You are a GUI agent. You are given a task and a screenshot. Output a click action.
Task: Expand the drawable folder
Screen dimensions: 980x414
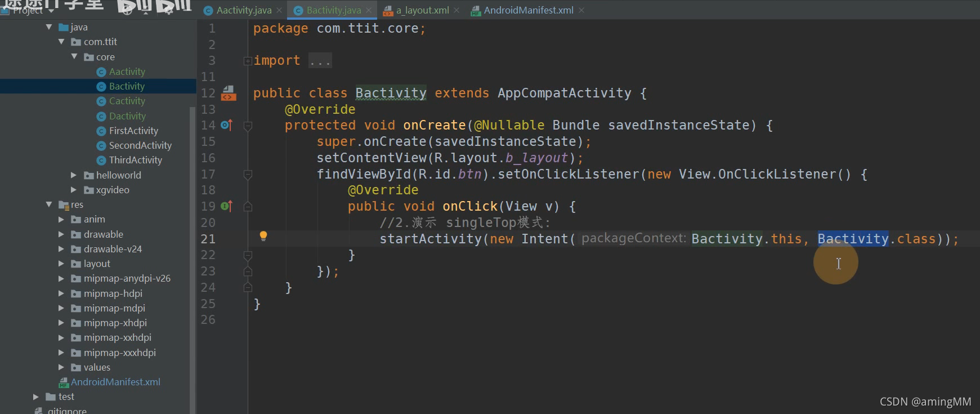click(61, 234)
